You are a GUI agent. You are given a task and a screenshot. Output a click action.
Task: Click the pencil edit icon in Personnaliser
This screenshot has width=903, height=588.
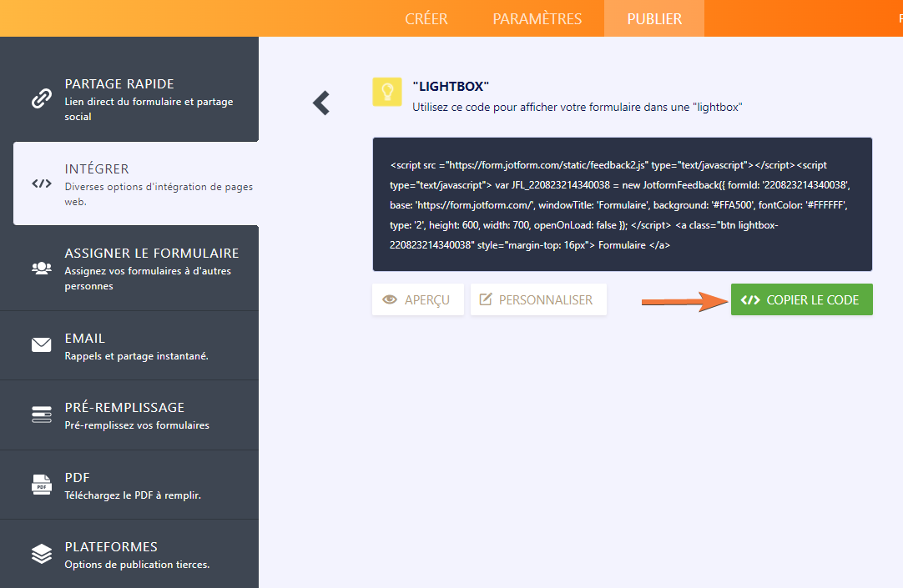point(486,299)
